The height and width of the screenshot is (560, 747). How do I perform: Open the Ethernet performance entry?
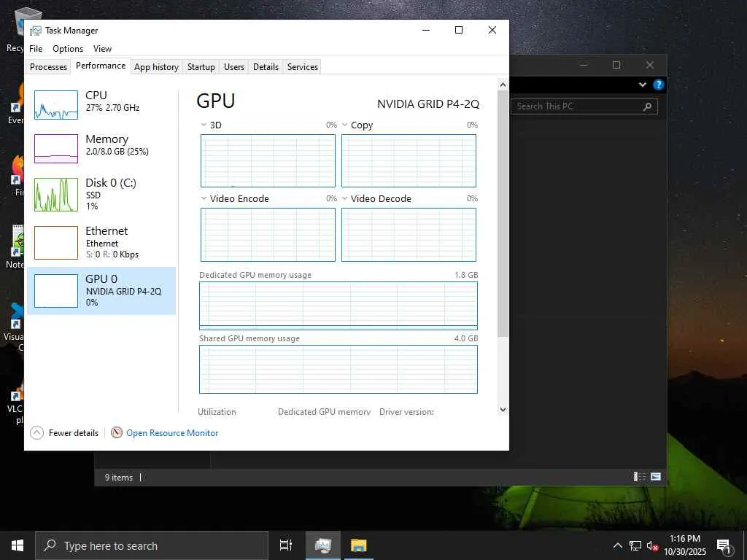pos(101,242)
